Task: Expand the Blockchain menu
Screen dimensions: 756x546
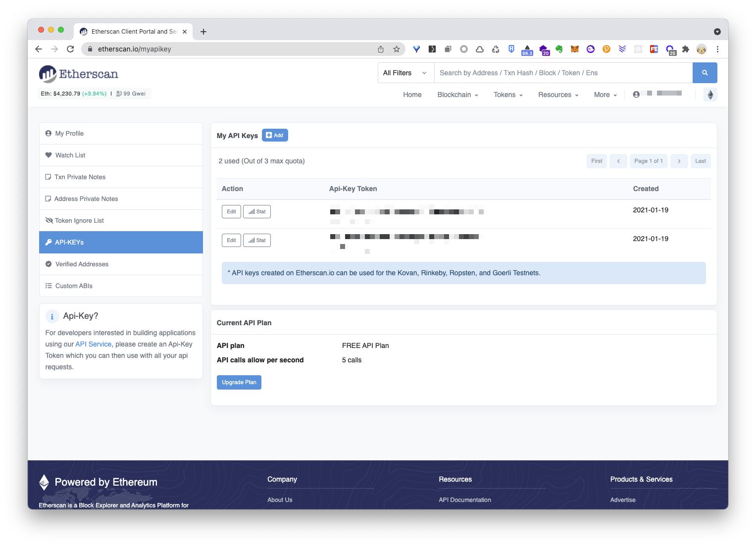Action: point(457,95)
